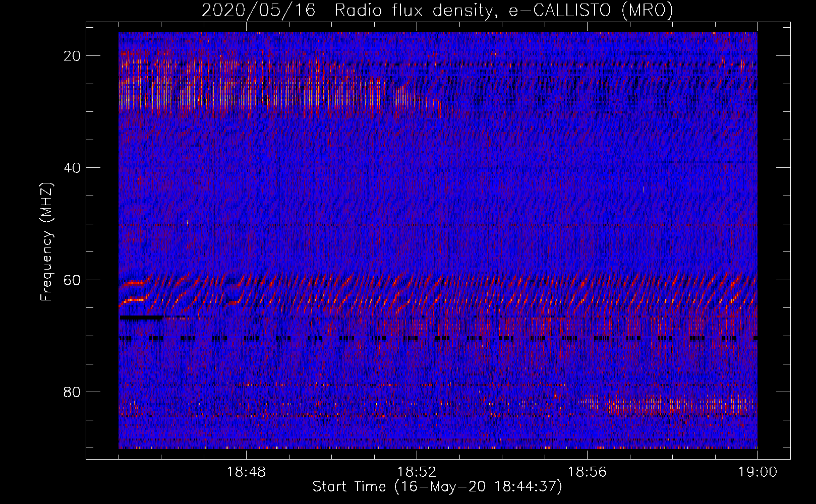The width and height of the screenshot is (816, 504).
Task: Click the "Frequency (MHZ)" axis label
Action: tap(46, 242)
